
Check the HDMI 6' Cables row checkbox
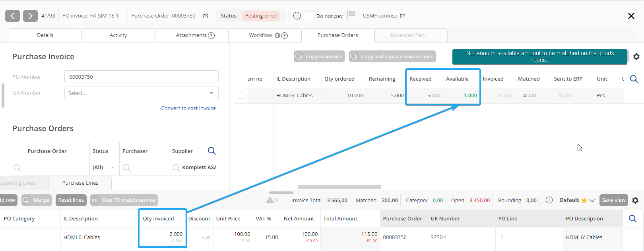point(241,96)
